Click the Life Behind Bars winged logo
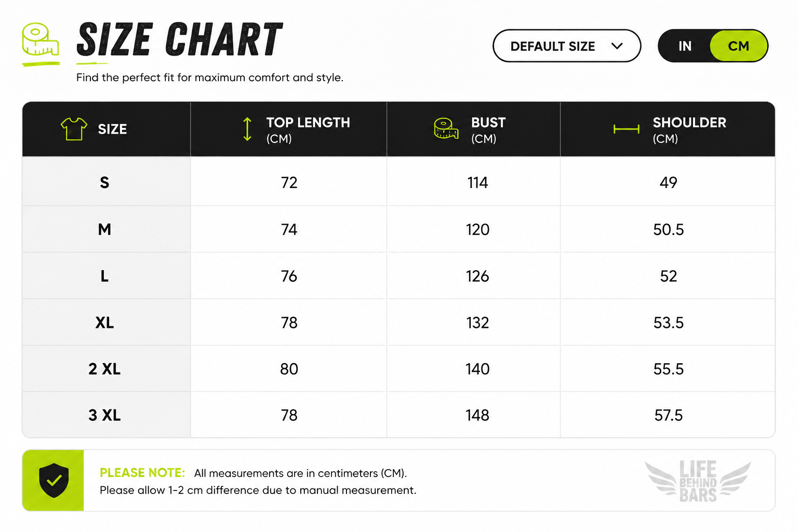 (698, 481)
